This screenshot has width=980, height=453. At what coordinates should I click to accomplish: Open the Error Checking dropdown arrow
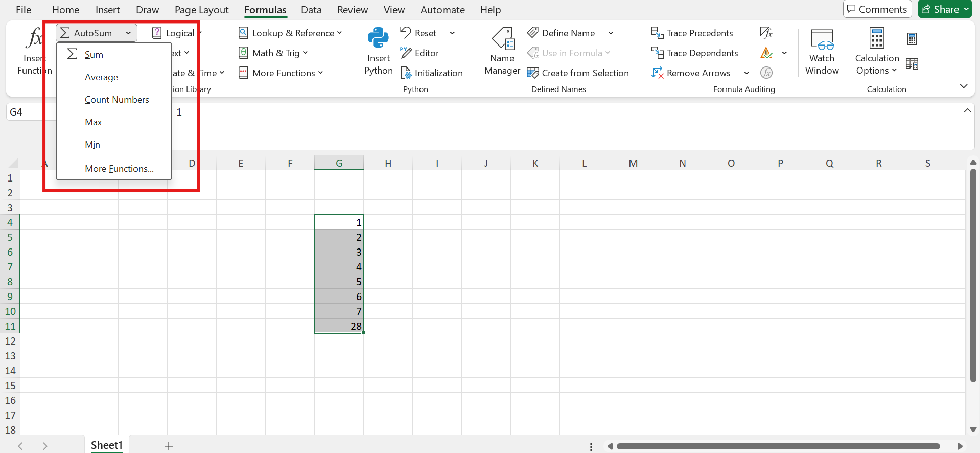[x=784, y=53]
